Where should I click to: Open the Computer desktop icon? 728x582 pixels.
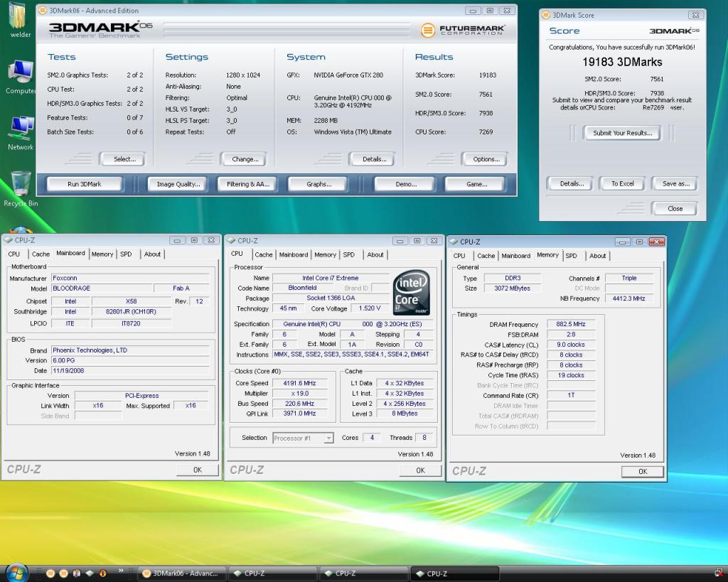click(x=20, y=77)
